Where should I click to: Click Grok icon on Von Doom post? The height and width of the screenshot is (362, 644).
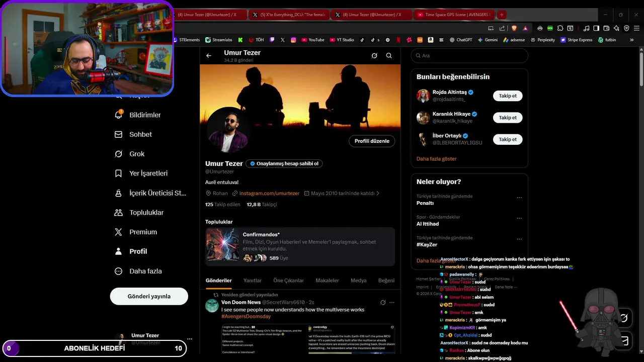pos(383,302)
